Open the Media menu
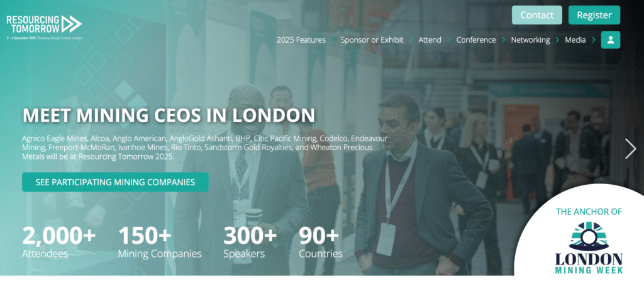 click(x=575, y=40)
